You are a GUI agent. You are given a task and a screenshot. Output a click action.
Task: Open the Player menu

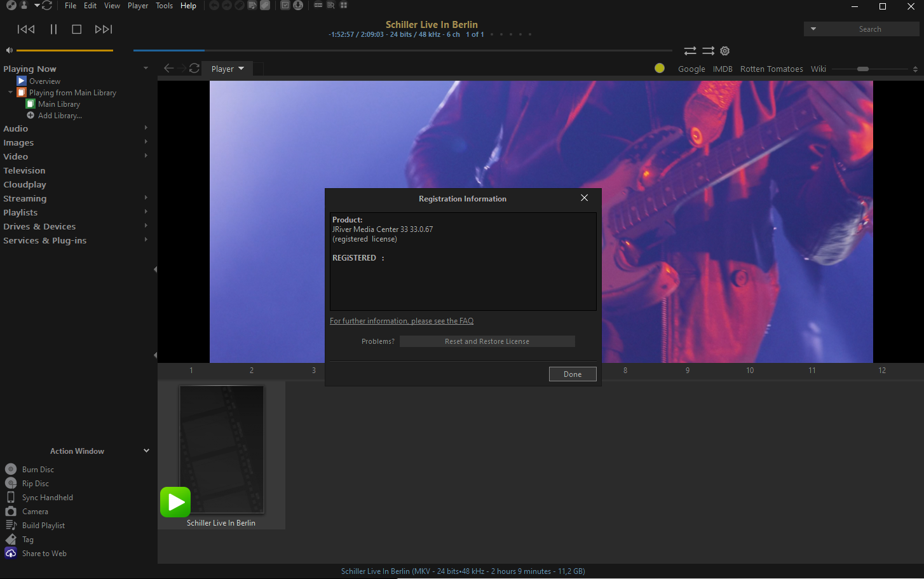pos(138,6)
